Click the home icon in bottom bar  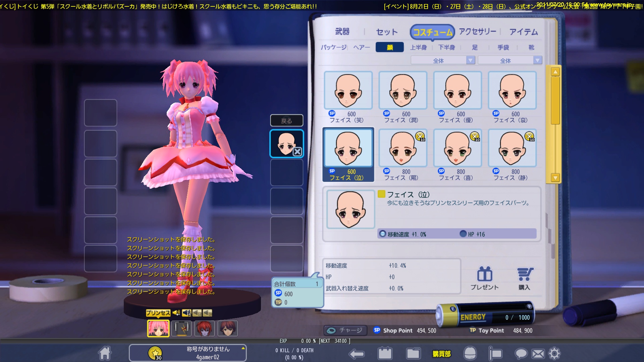105,353
